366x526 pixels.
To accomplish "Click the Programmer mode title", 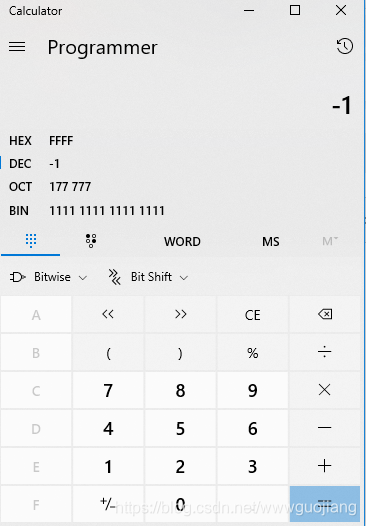I will point(102,47).
